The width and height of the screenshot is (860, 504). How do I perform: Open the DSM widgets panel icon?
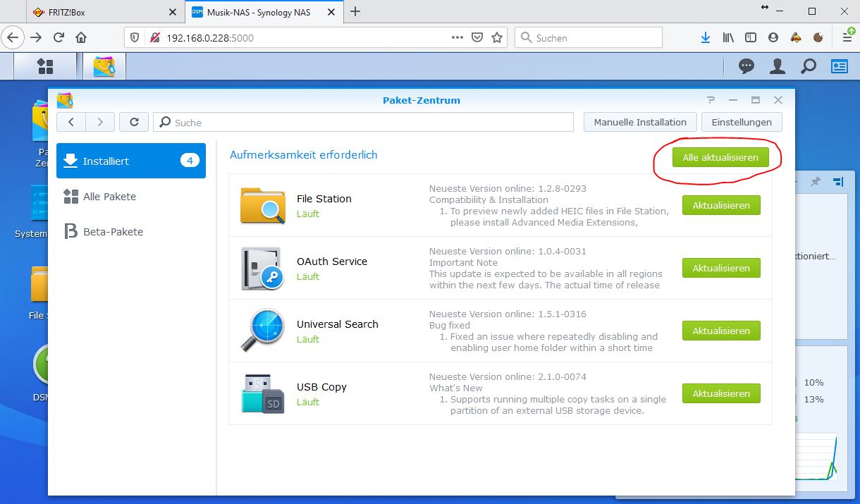(840, 66)
